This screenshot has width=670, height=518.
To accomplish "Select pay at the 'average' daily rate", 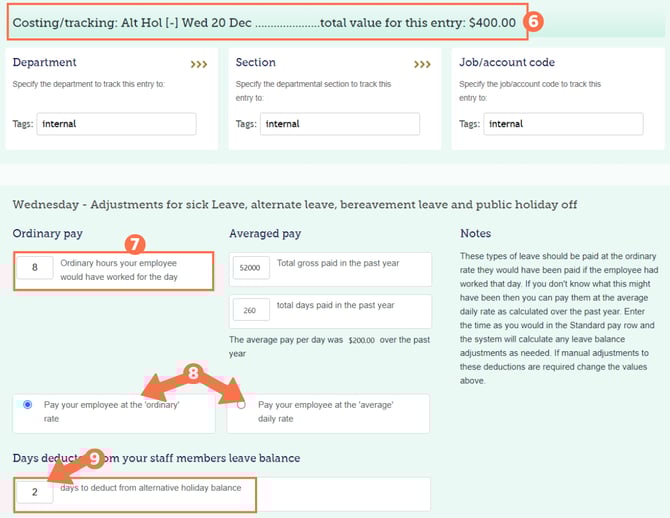I will (241, 405).
